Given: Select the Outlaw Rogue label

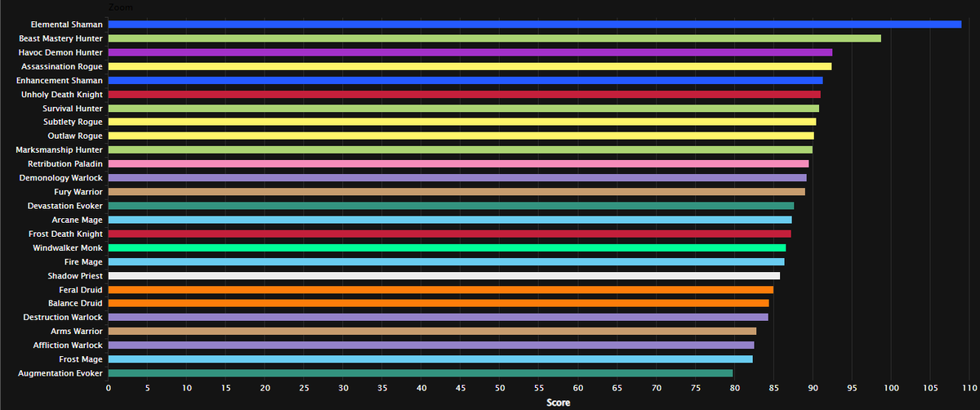Looking at the screenshot, I should coord(77,136).
